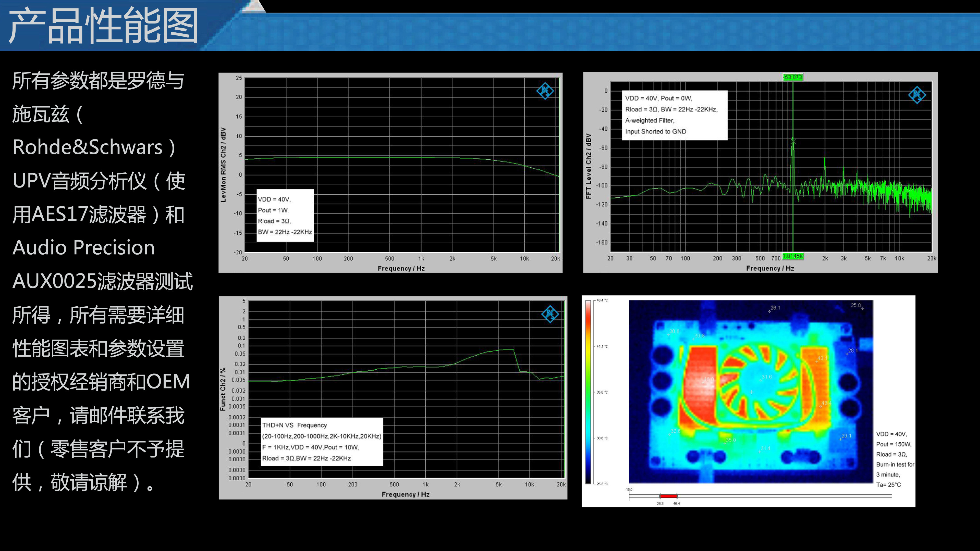
Task: Click R&S logo in FFT noise graph
Action: pyautogui.click(x=917, y=95)
